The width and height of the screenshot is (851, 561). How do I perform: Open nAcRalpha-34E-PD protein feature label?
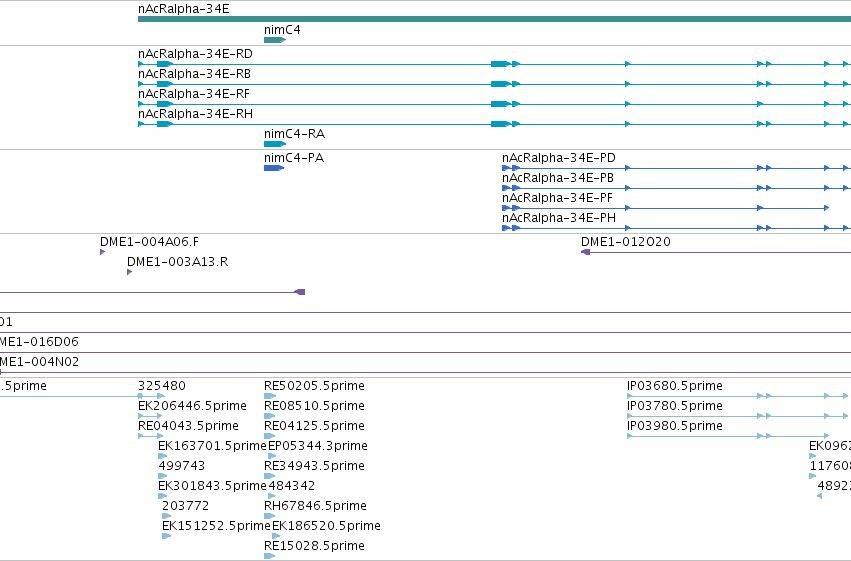click(558, 158)
